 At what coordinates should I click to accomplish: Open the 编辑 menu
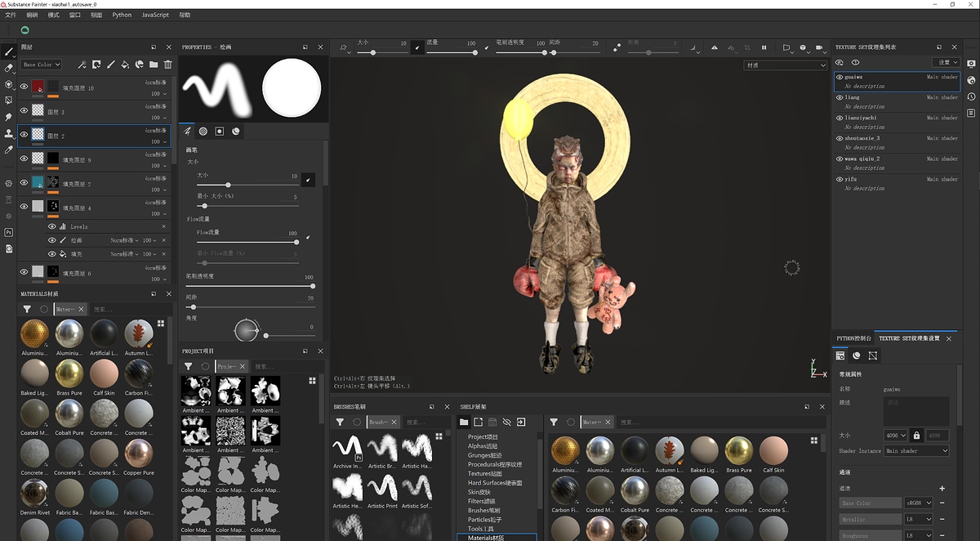click(32, 15)
